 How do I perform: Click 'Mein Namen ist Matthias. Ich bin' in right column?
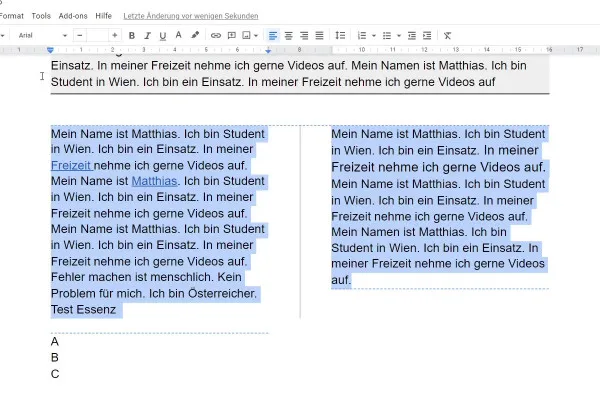click(x=419, y=232)
